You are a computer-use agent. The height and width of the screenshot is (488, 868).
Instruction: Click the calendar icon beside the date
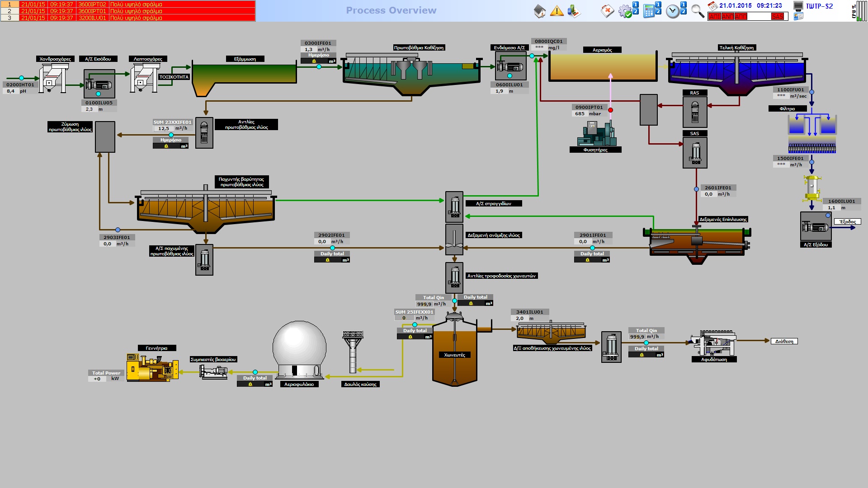(x=712, y=6)
